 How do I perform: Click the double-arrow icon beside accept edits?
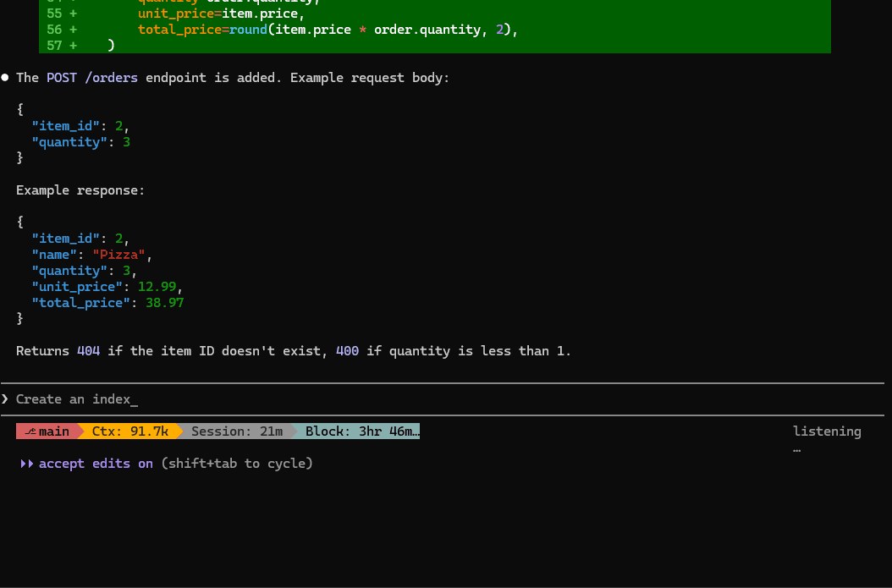[x=27, y=464]
